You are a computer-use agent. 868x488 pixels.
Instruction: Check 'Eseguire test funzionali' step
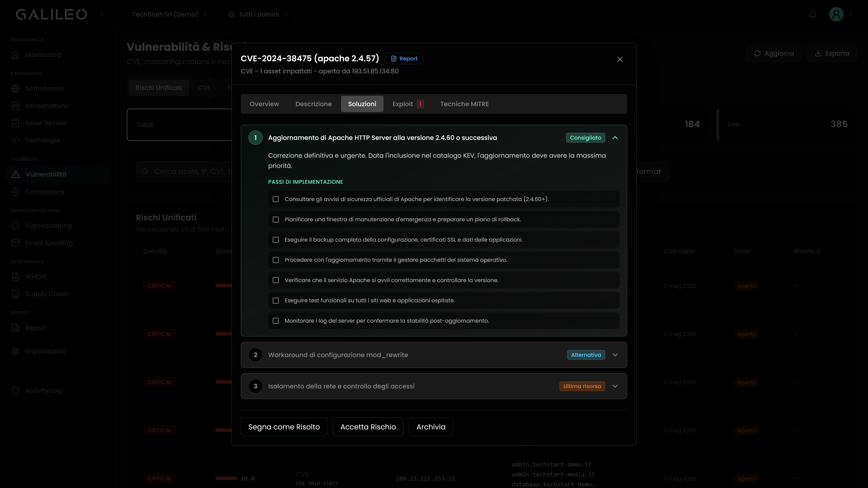276,300
